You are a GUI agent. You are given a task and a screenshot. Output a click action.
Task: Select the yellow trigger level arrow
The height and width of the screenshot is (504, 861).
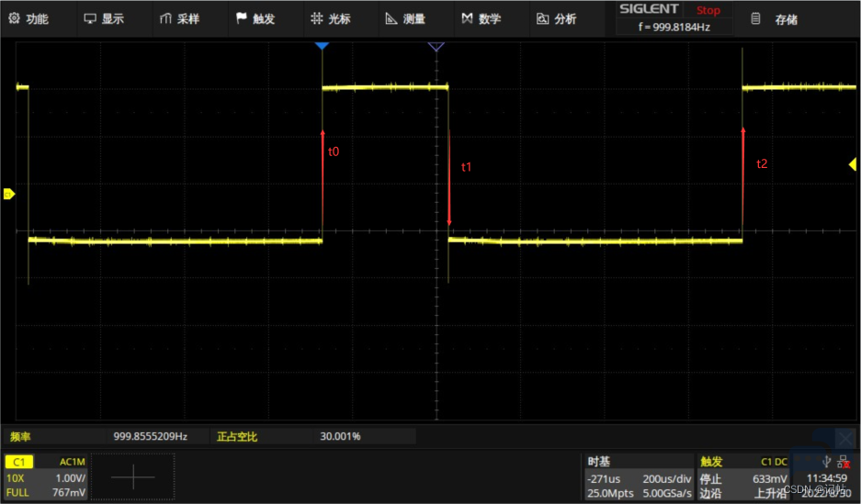coord(852,164)
